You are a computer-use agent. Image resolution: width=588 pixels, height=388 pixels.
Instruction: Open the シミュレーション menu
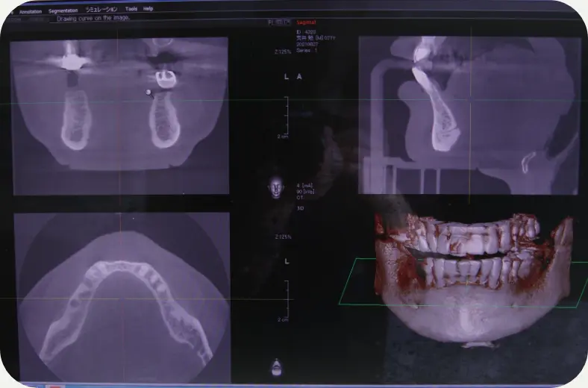pos(101,10)
